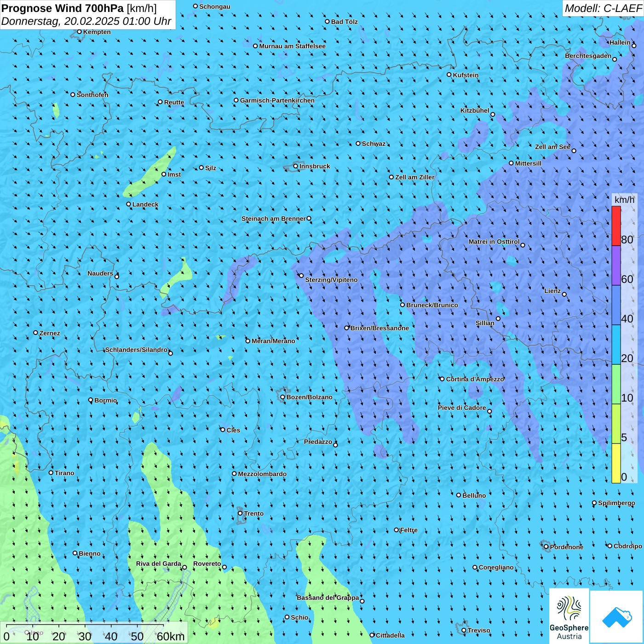Click the Kitzbühel city marker

(x=493, y=115)
